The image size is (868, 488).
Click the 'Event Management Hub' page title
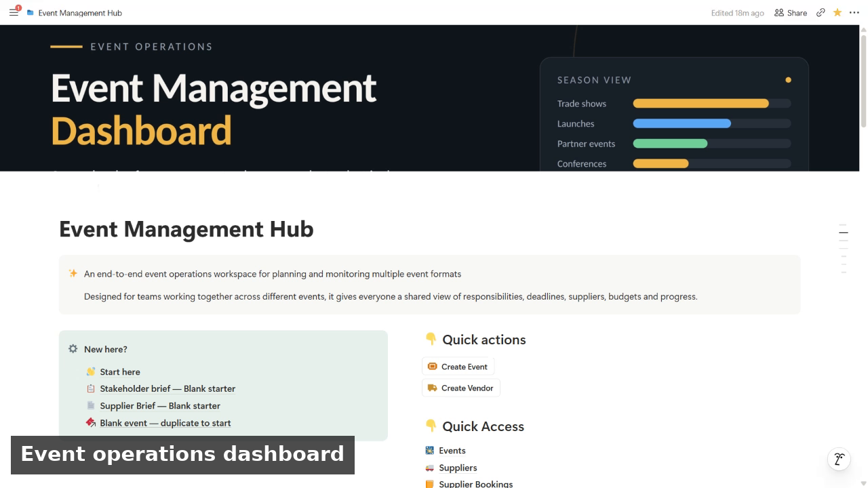coord(186,229)
